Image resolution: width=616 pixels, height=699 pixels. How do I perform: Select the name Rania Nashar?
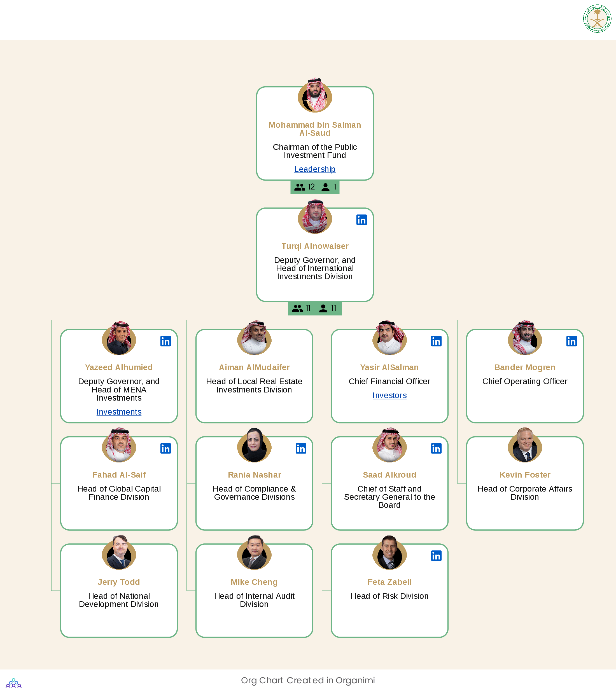click(254, 475)
